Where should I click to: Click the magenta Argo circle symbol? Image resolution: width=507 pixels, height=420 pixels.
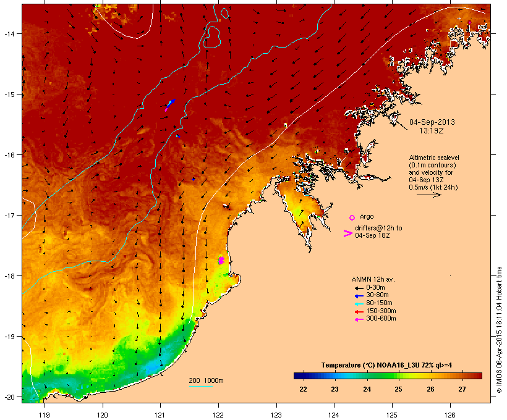352,217
